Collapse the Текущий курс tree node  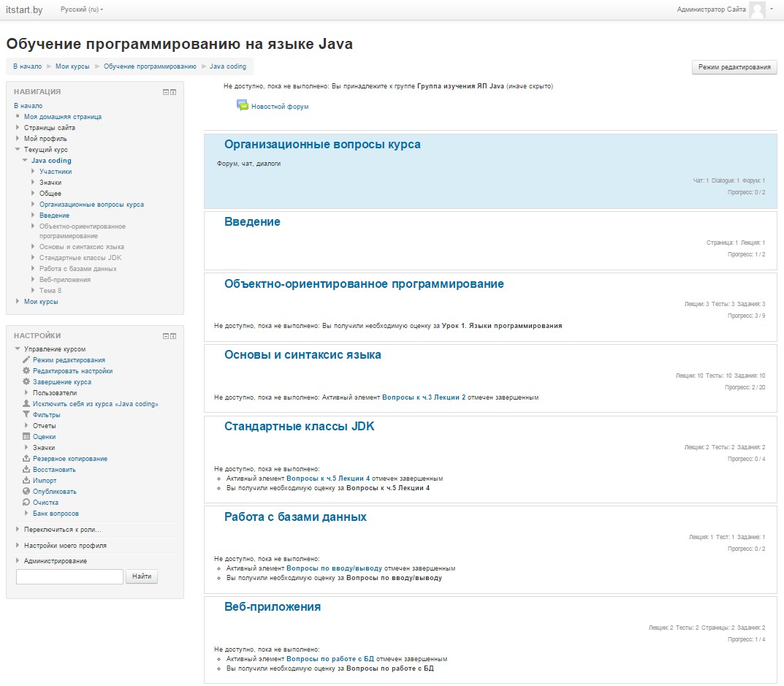(x=18, y=150)
